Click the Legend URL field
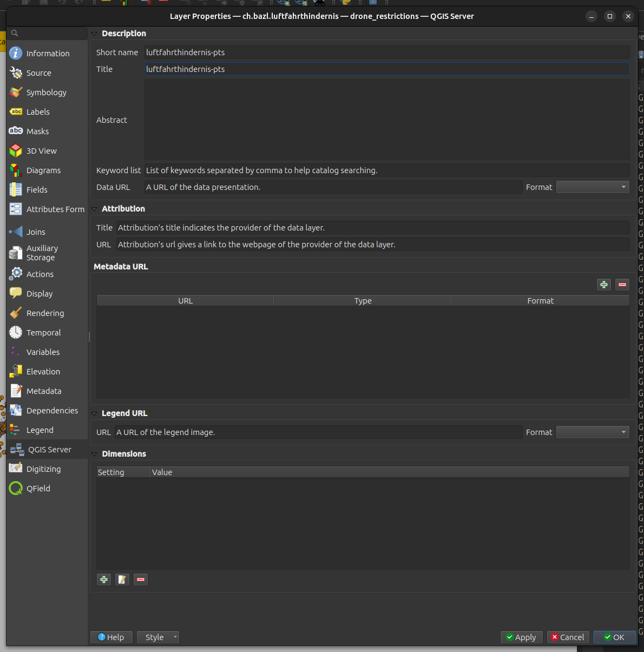The image size is (644, 652). point(318,432)
